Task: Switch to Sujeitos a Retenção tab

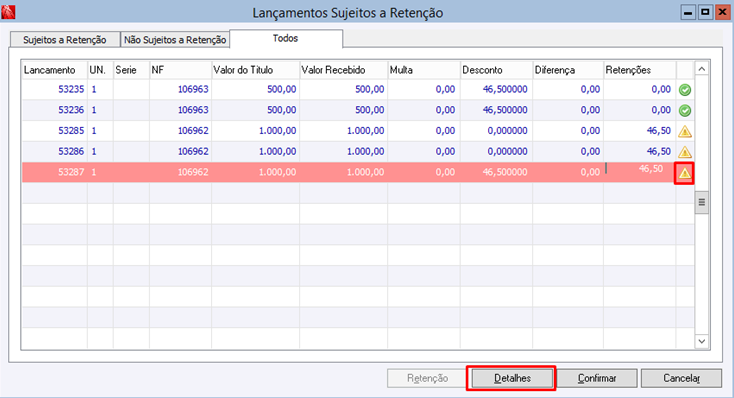Action: coord(65,40)
